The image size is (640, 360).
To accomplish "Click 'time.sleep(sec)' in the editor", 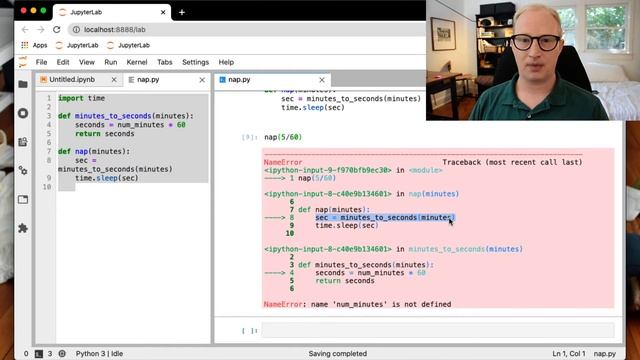I will [107, 178].
